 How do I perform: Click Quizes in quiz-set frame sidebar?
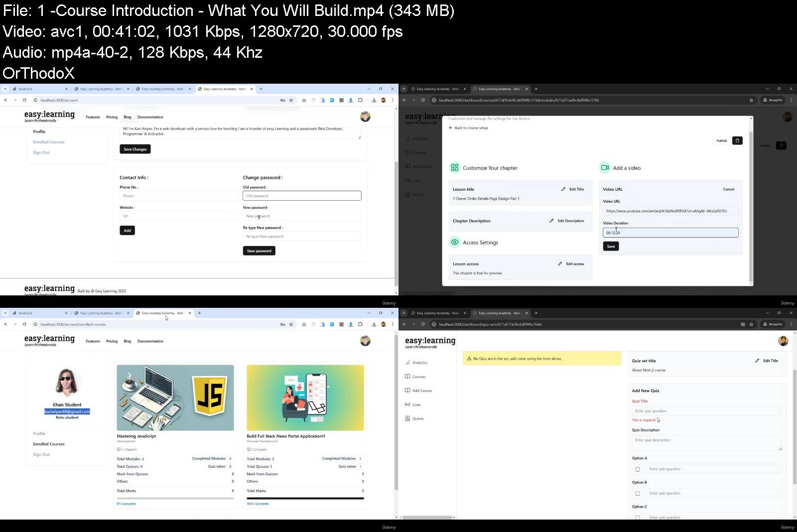(x=414, y=418)
